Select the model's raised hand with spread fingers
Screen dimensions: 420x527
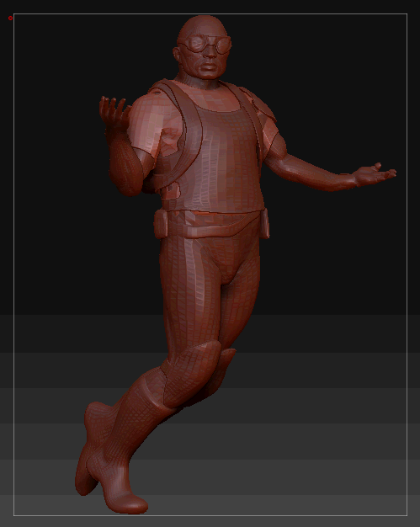(x=114, y=113)
